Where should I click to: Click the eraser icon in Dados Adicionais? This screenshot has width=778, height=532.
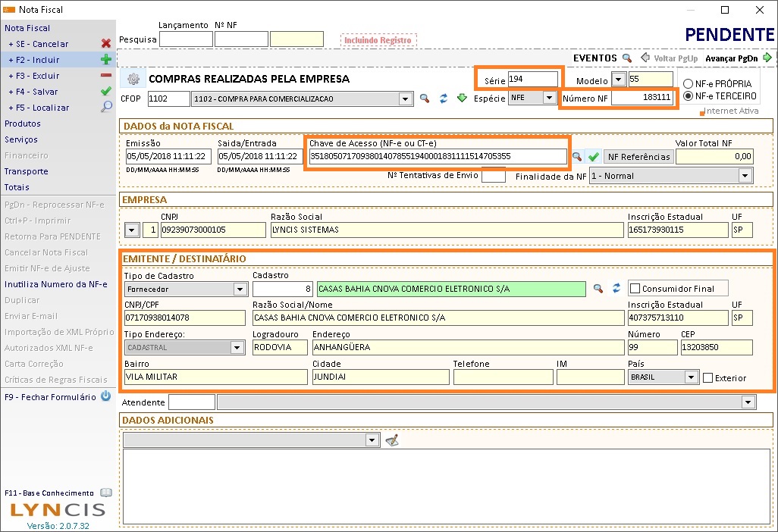click(392, 440)
